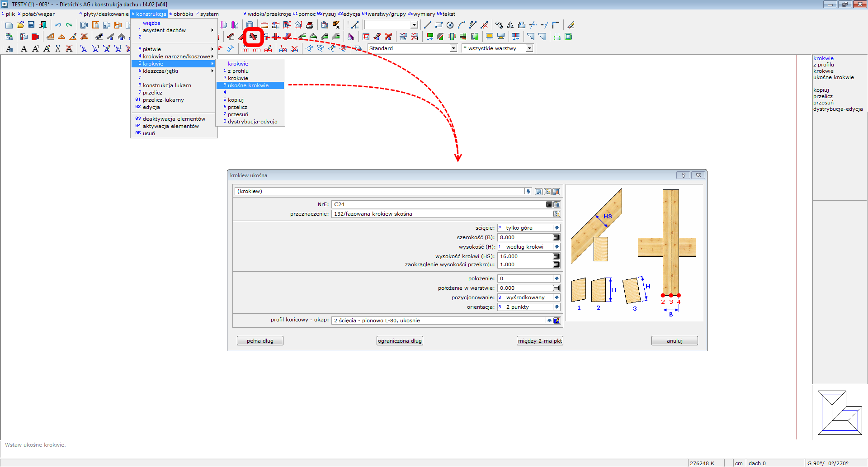
Task: Open the 'obróbki' menu in menu bar
Action: [183, 14]
